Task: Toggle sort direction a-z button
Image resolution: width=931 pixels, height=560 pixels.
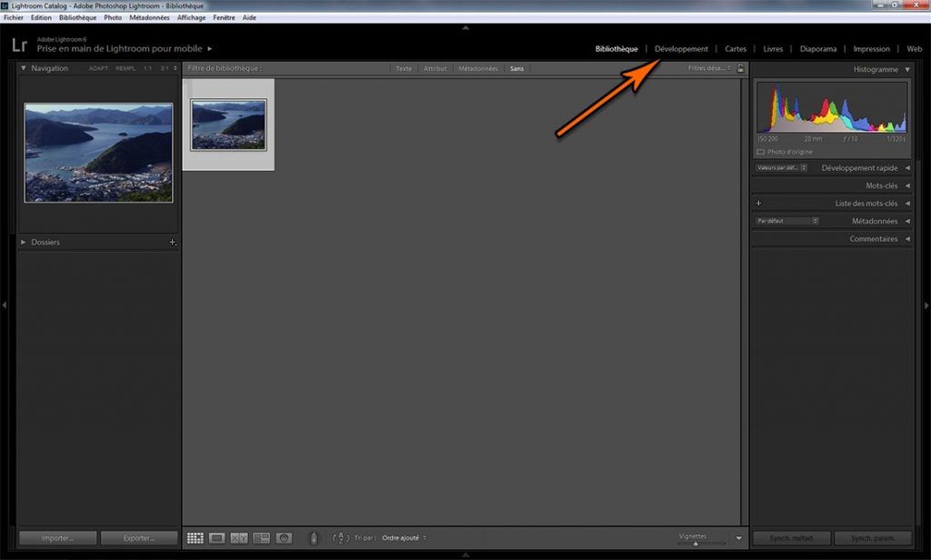Action: [341, 538]
